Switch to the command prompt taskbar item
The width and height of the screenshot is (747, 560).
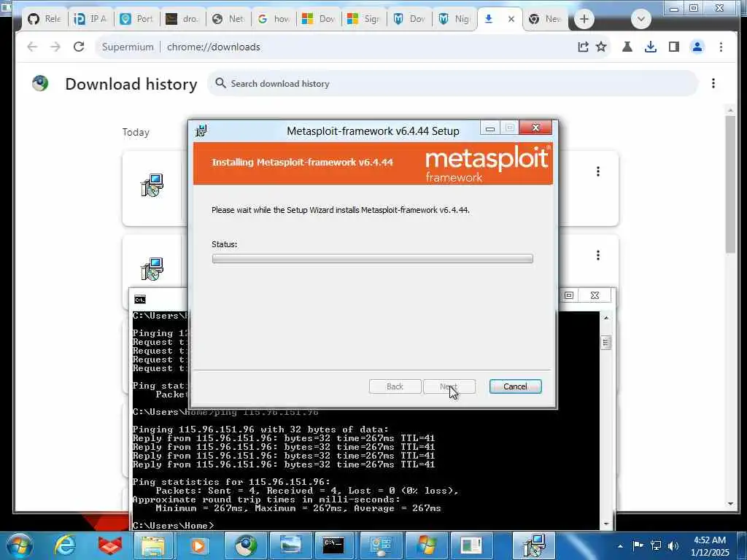tap(333, 545)
